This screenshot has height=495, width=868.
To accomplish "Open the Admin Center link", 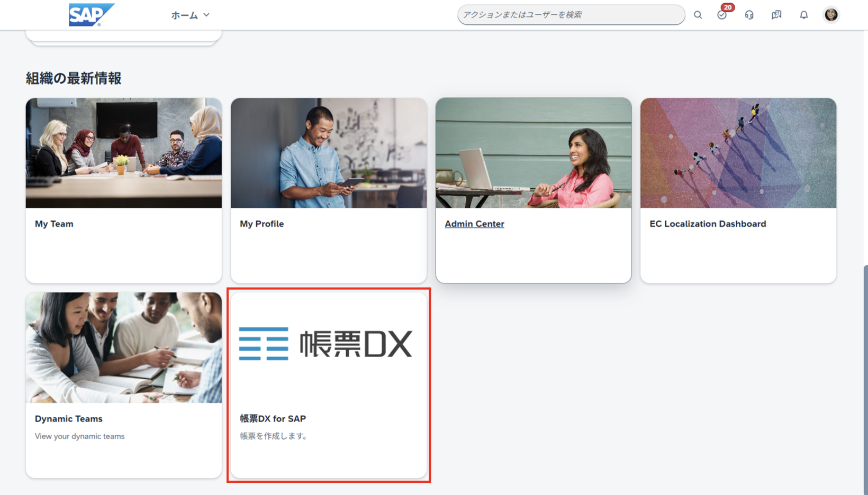I will click(474, 224).
